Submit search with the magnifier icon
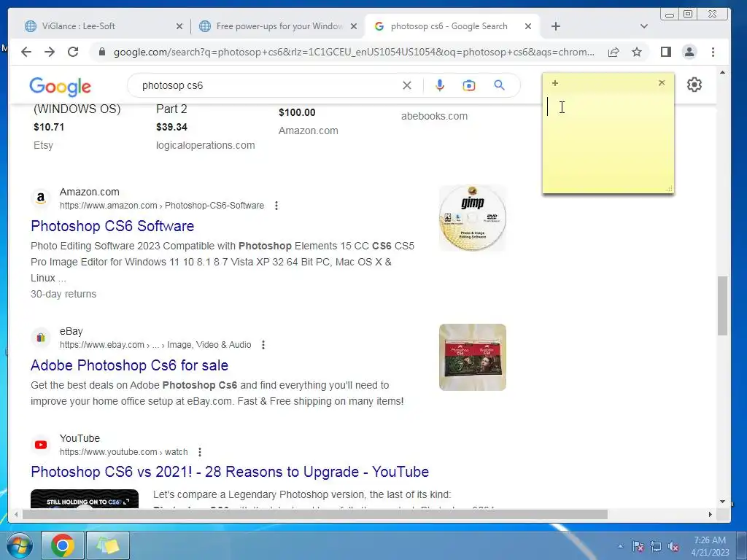Screen dimensions: 747x560 (x=499, y=85)
